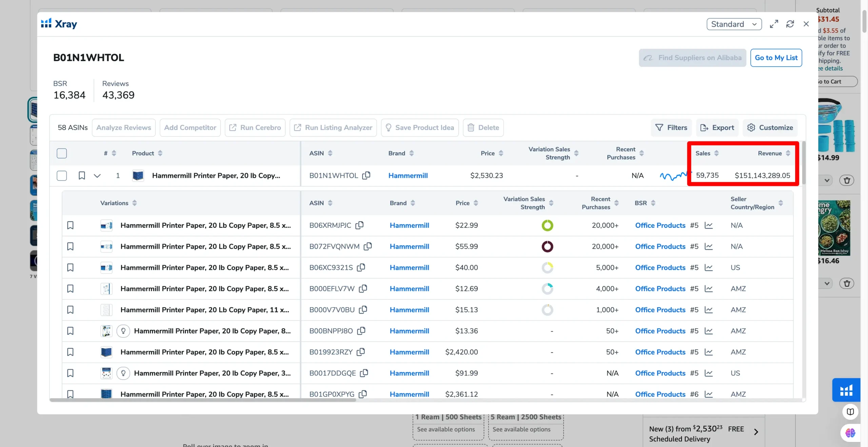
Task: Click the refresh icon in Xray header
Action: coord(791,24)
